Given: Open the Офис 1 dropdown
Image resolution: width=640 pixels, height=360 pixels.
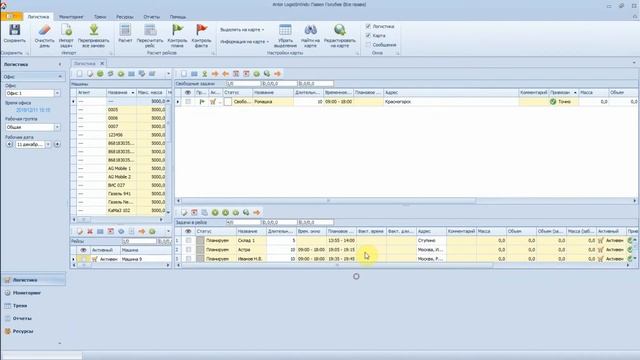Looking at the screenshot, I should click(57, 93).
